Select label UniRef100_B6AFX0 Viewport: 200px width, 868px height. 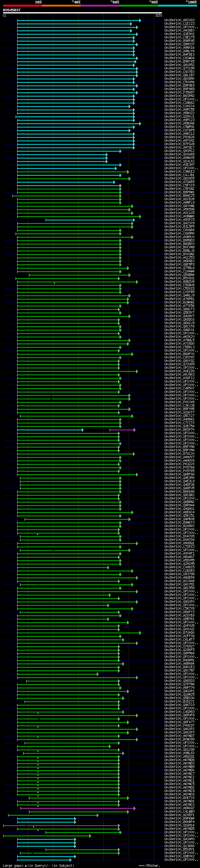click(179, 354)
